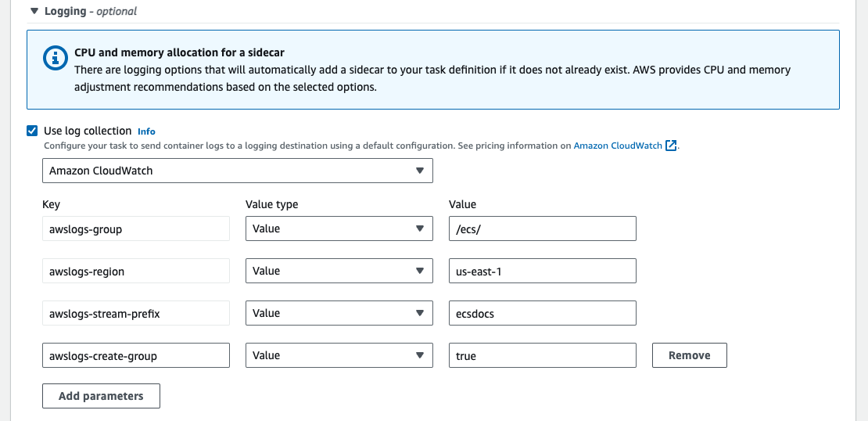Click the CPU and memory allocation heading
Screen dimensions: 868x421
click(x=179, y=53)
